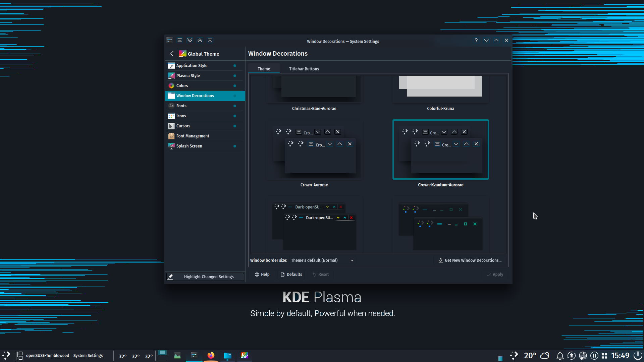Open Plasma Style settings
The height and width of the screenshot is (362, 644).
205,76
